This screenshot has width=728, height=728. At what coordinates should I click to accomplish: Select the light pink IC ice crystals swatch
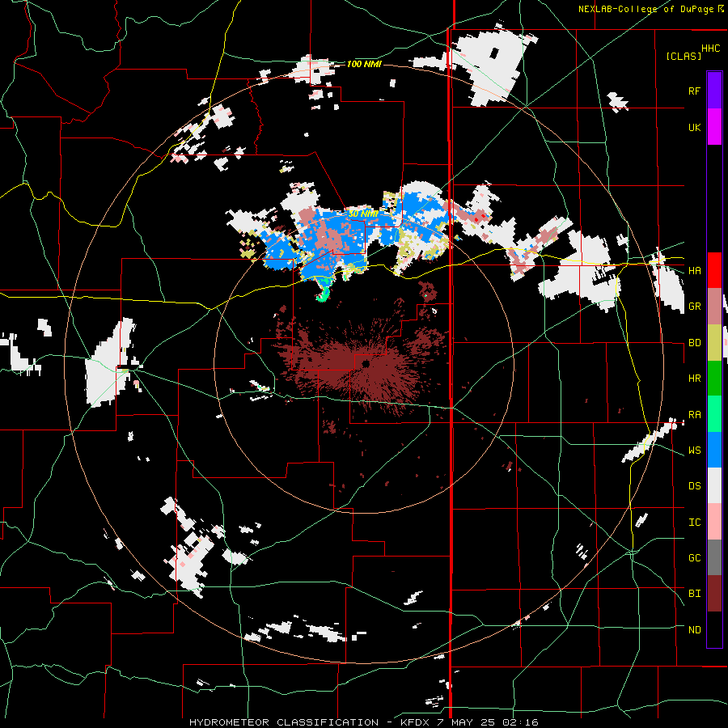[x=714, y=522]
